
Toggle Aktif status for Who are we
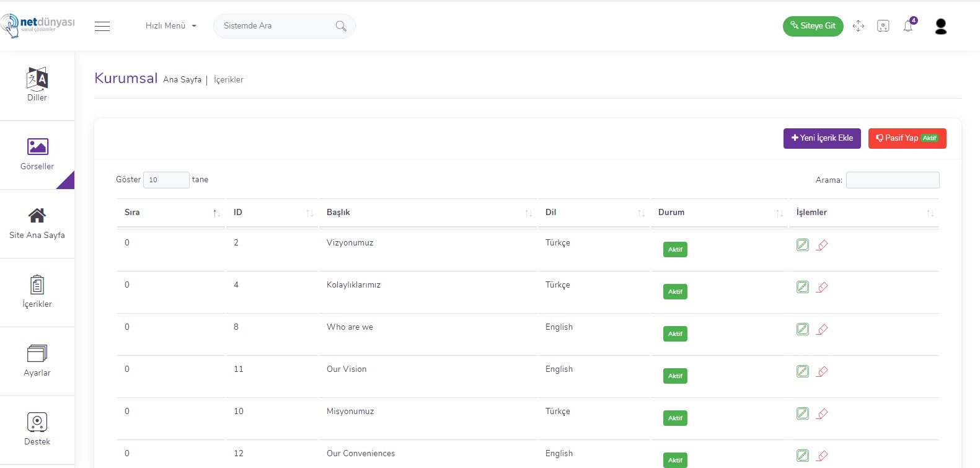675,333
